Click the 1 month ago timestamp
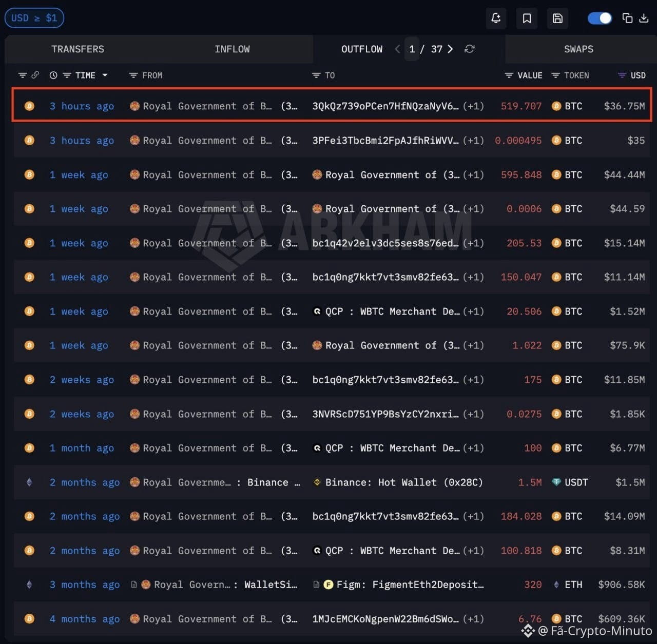This screenshot has width=657, height=644. pos(82,448)
